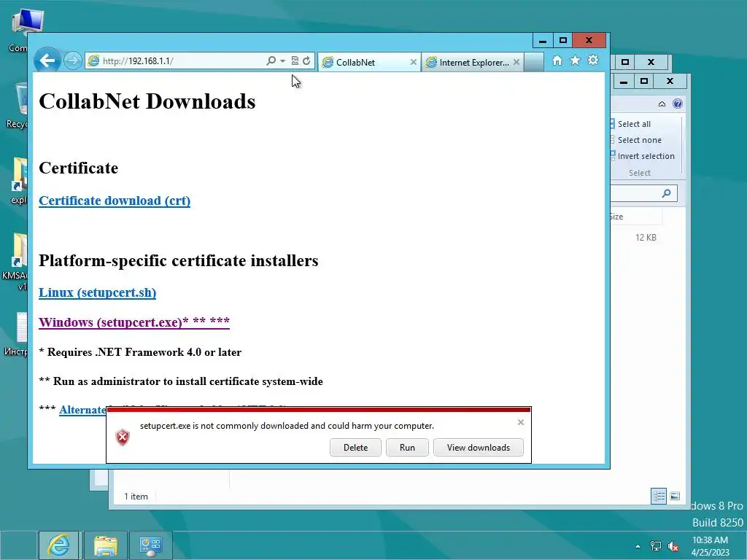Open the Alternate link in footnote
Image resolution: width=747 pixels, height=560 pixels.
pyautogui.click(x=82, y=409)
